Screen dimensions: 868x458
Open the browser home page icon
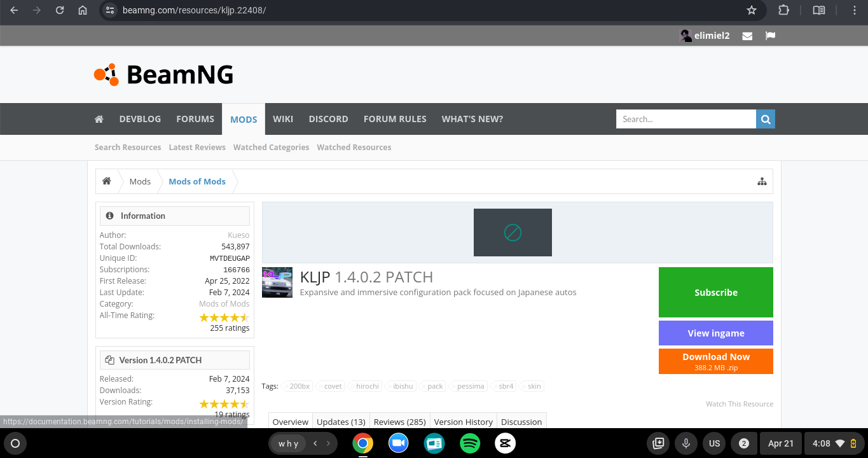click(83, 10)
